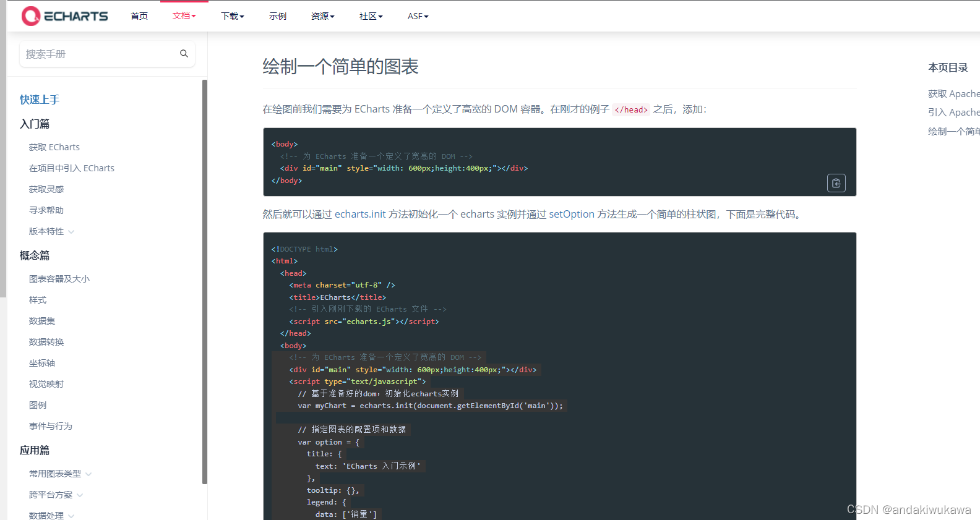Open 获取 ECharts in the sidebar
The height and width of the screenshot is (520, 980).
tap(54, 147)
